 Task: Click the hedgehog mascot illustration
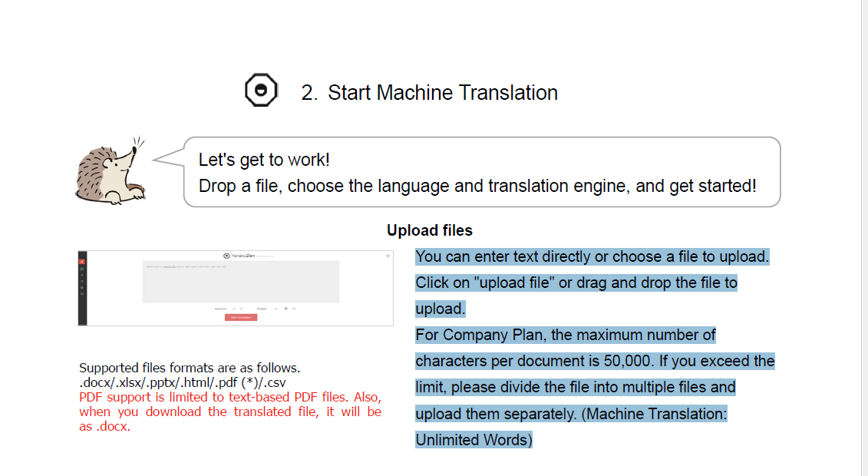pyautogui.click(x=111, y=170)
